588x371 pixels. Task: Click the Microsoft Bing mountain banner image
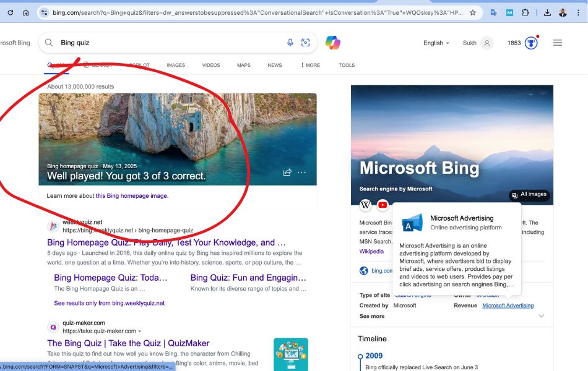452,145
